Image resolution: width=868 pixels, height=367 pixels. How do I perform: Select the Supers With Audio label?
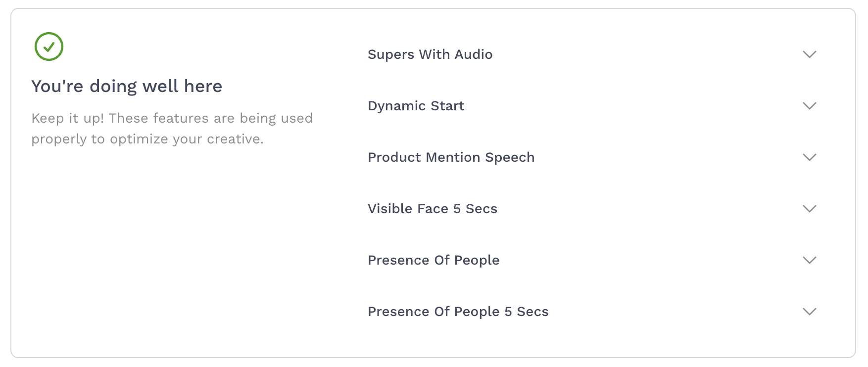click(x=430, y=54)
